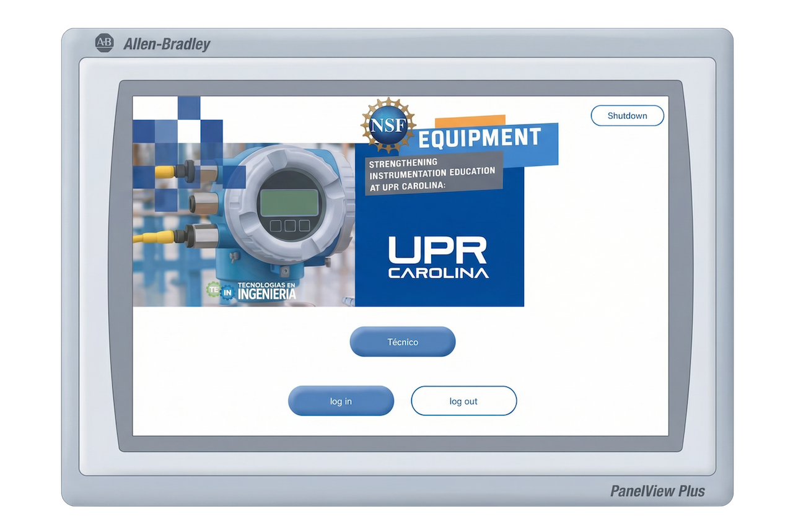
Task: Click the blue IN gear icon
Action: [228, 292]
